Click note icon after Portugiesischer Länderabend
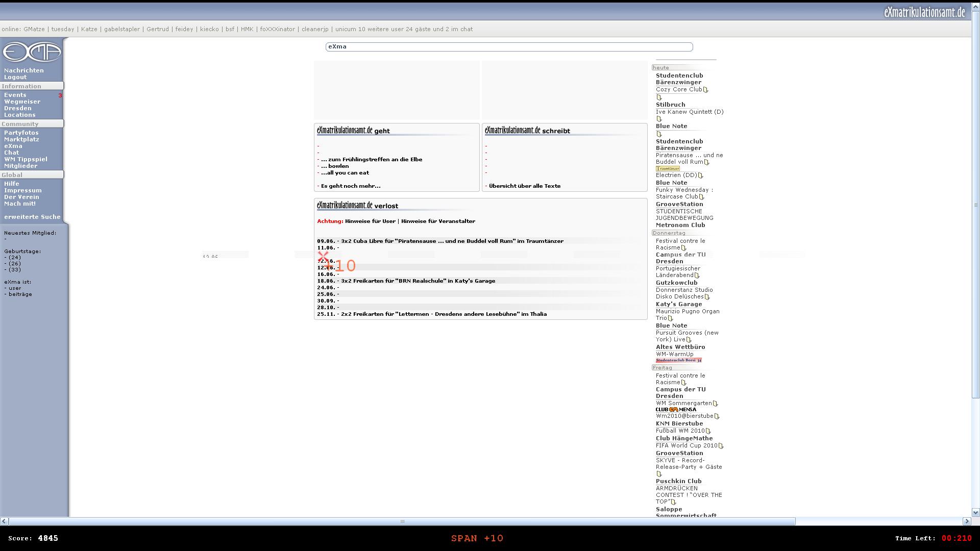This screenshot has width=980, height=551. pos(697,275)
